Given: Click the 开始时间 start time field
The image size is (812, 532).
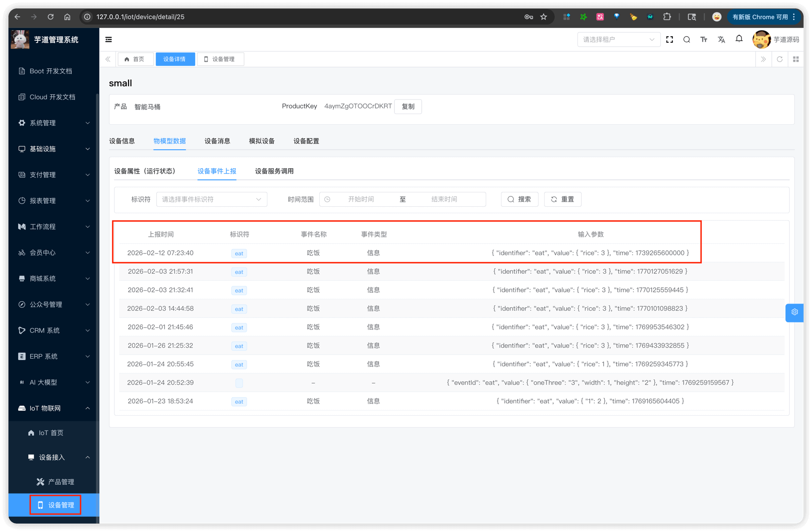Looking at the screenshot, I should (361, 199).
